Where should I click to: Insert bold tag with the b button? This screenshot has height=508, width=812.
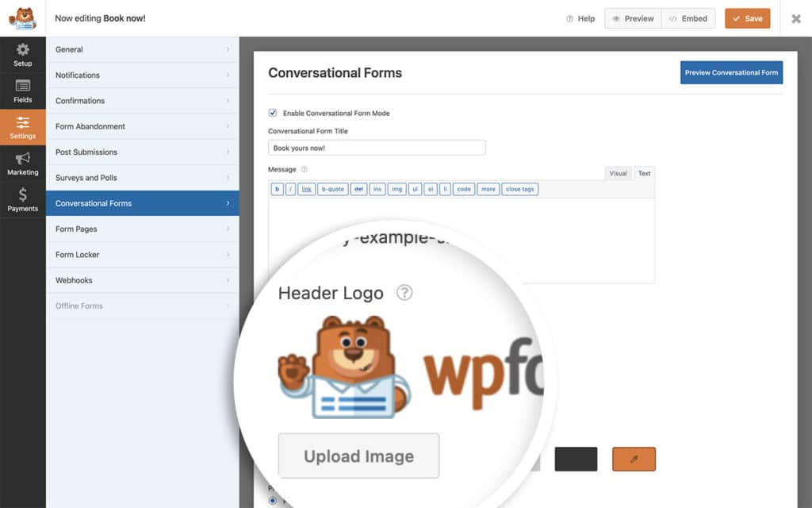(x=278, y=189)
